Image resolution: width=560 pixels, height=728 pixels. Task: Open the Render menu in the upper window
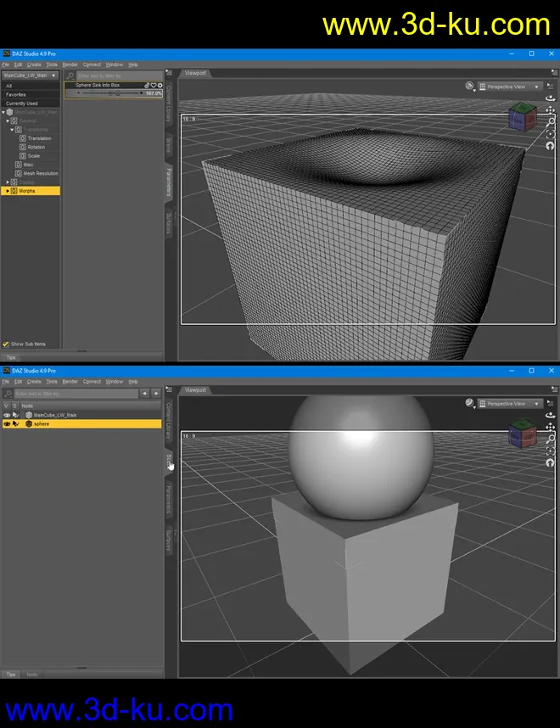70,64
